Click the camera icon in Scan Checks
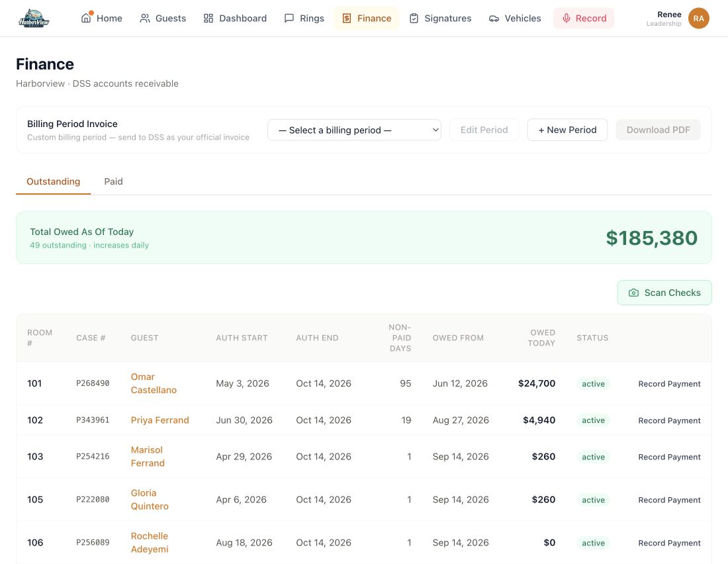Image resolution: width=728 pixels, height=564 pixels. pyautogui.click(x=633, y=293)
